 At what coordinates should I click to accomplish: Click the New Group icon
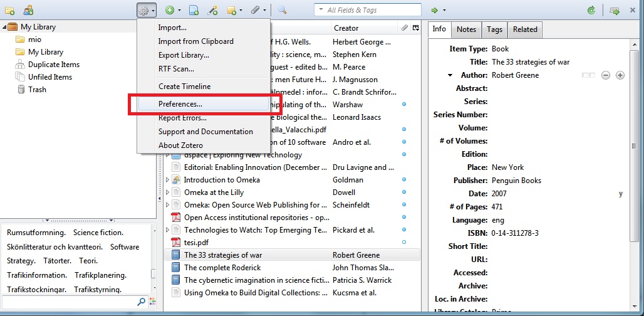pyautogui.click(x=28, y=10)
